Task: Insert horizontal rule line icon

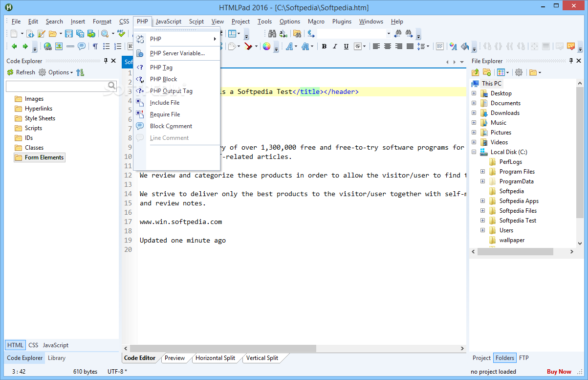Action: pos(70,46)
